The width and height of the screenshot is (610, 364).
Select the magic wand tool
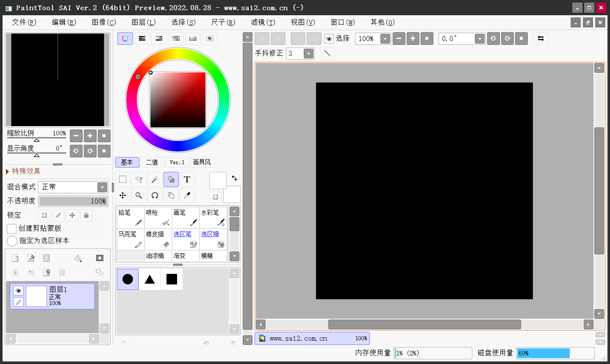point(155,179)
